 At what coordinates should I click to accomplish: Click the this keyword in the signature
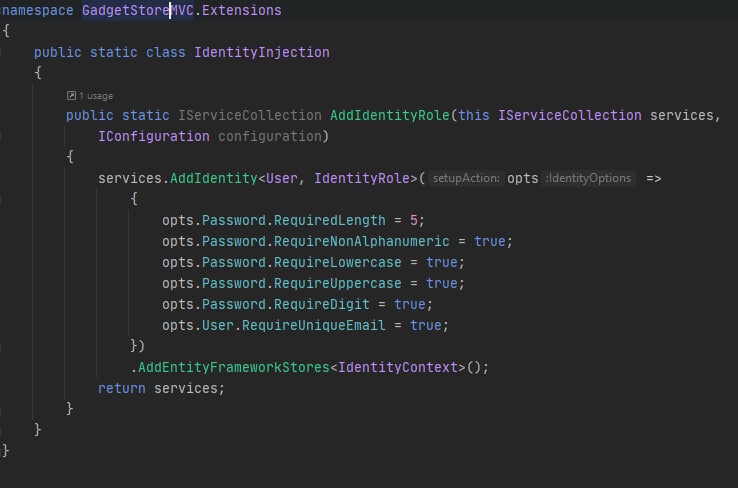point(473,115)
